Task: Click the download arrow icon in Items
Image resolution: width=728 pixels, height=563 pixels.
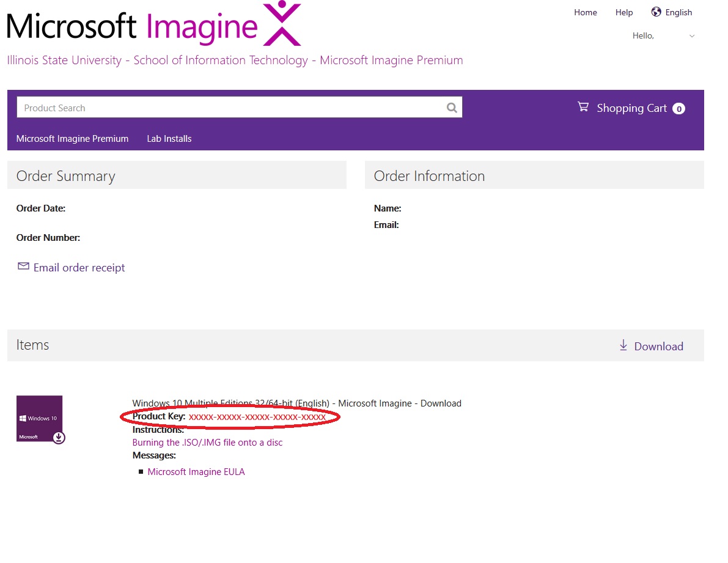Action: [x=623, y=345]
